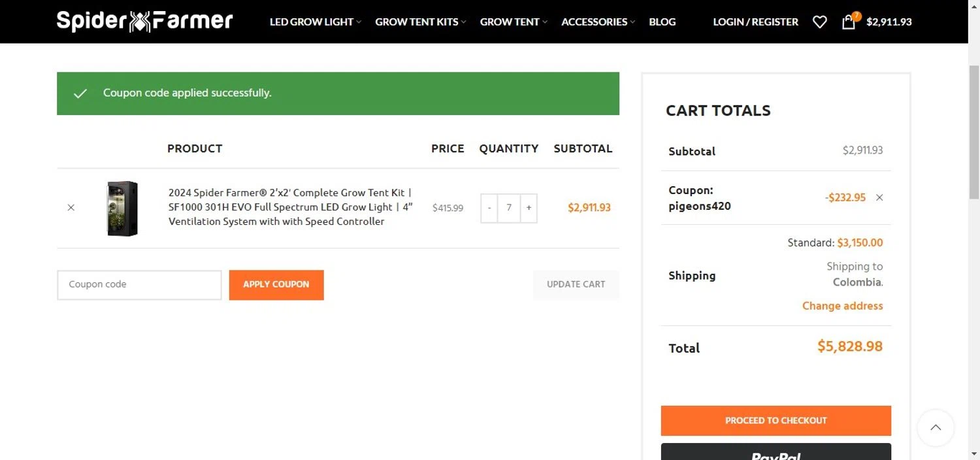Open the grow tent kit product thumbnail
The height and width of the screenshot is (460, 980).
pyautogui.click(x=122, y=208)
